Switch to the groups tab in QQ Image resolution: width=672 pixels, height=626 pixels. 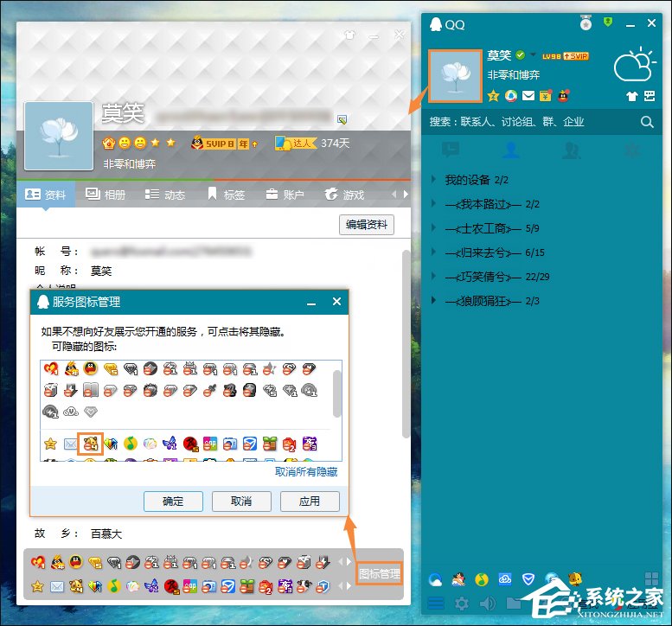(572, 150)
